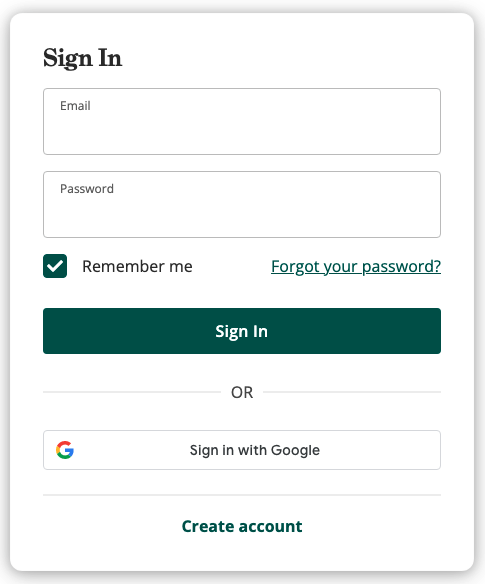Toggle Remember me via its text label
This screenshot has height=584, width=485.
pos(137,266)
